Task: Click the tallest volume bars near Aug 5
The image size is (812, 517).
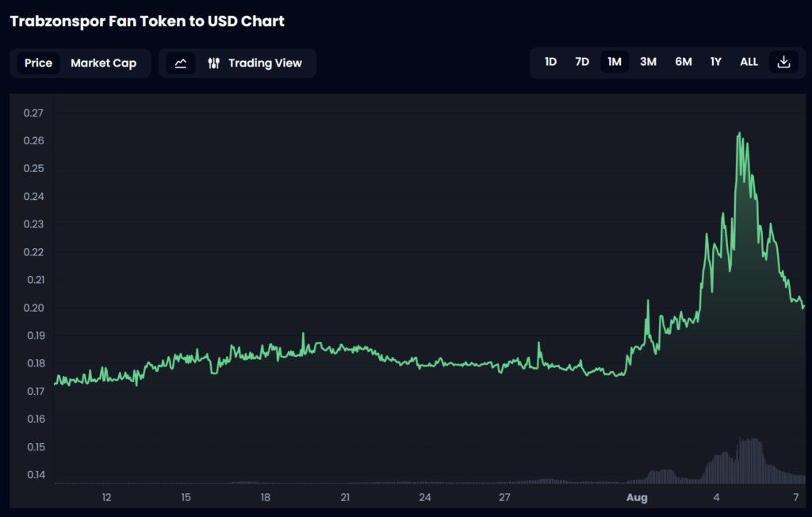Action: point(750,460)
